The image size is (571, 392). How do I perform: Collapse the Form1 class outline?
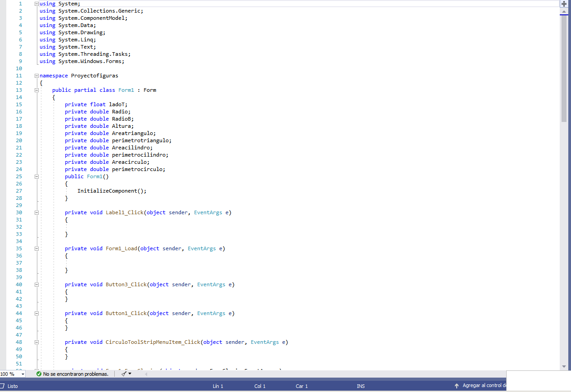tap(36, 90)
